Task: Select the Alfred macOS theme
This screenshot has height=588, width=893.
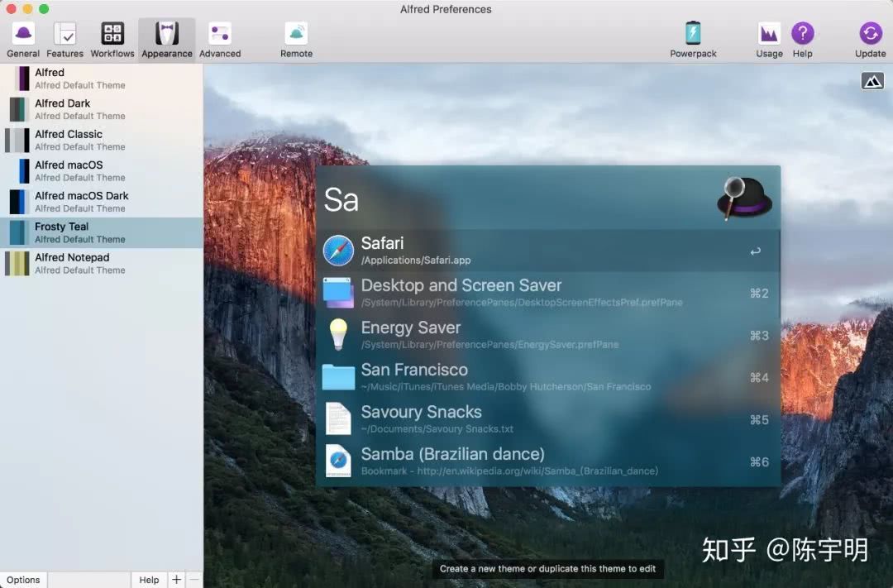Action: point(102,171)
